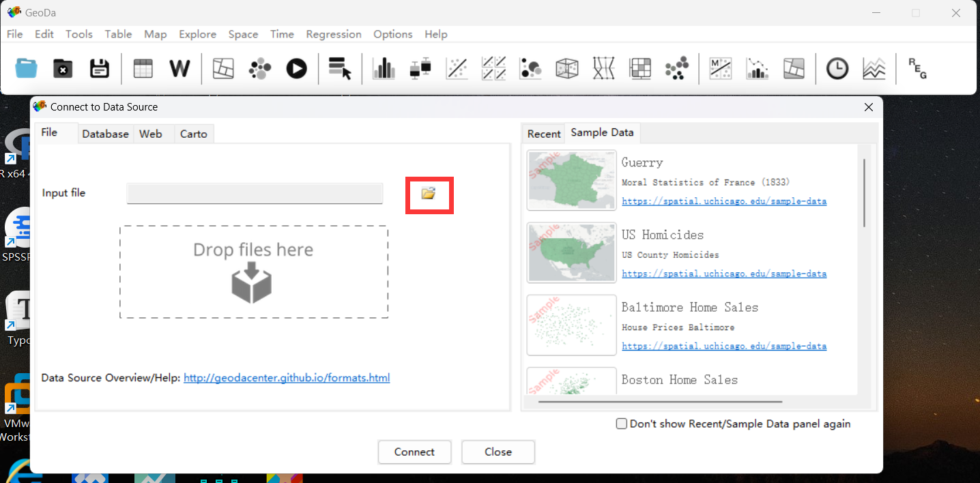Screen dimensions: 980x483
Task: Select the Conditional Plot grid icon
Action: coord(641,68)
